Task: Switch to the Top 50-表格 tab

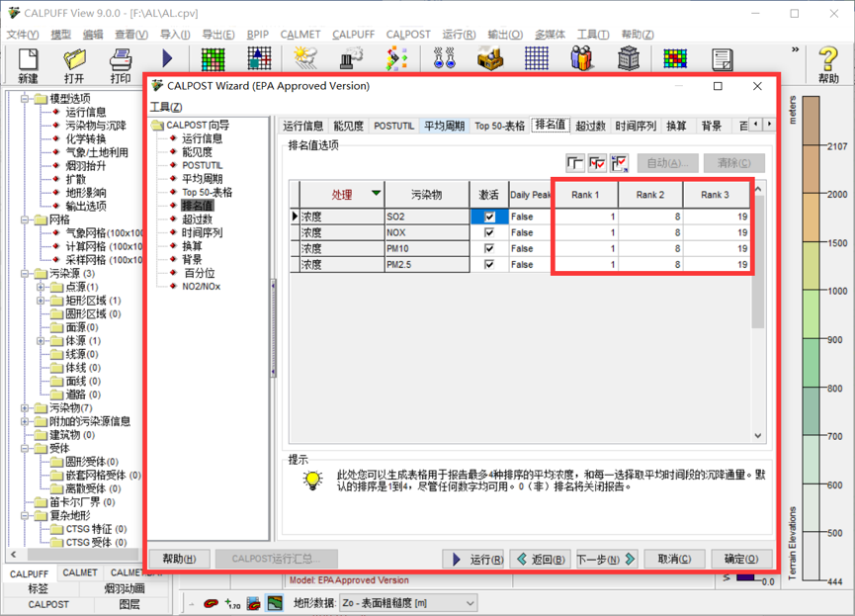Action: pyautogui.click(x=499, y=126)
